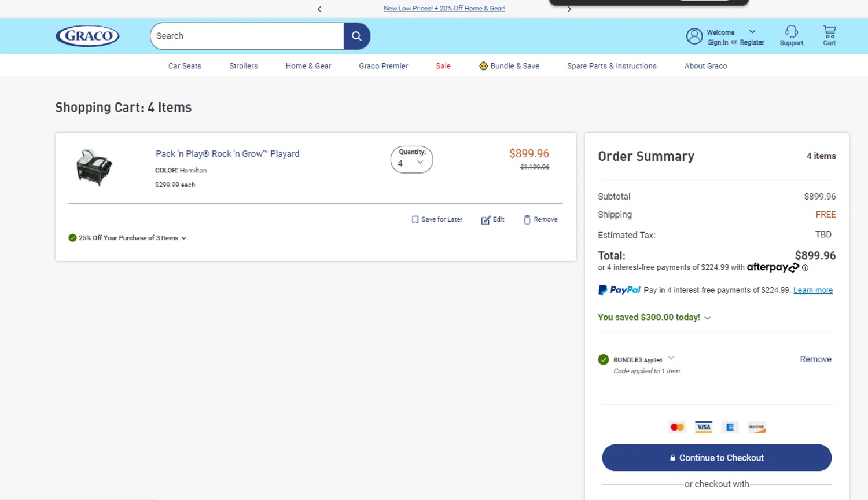The image size is (868, 500).
Task: Open the About Graco menu
Action: point(705,66)
